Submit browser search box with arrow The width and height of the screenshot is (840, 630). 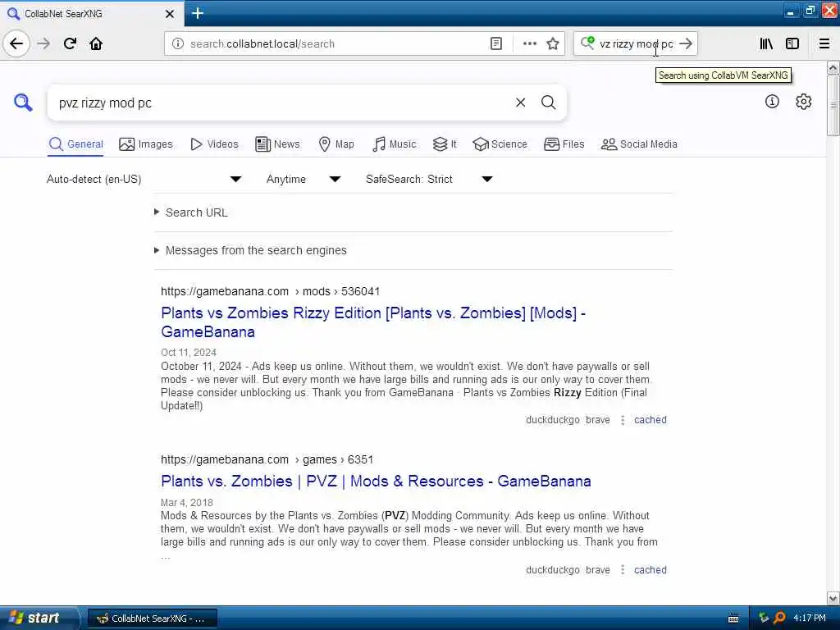(686, 43)
